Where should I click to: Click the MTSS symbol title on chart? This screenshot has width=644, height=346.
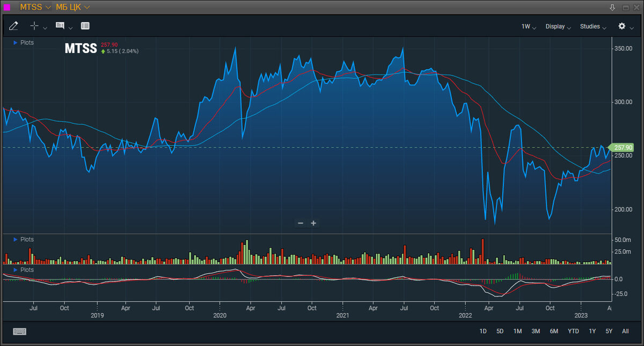(80, 48)
